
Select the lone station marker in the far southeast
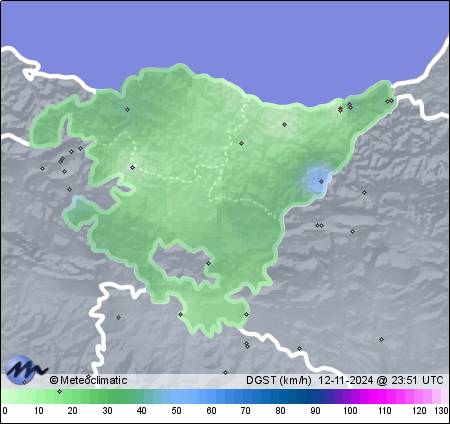381,339
